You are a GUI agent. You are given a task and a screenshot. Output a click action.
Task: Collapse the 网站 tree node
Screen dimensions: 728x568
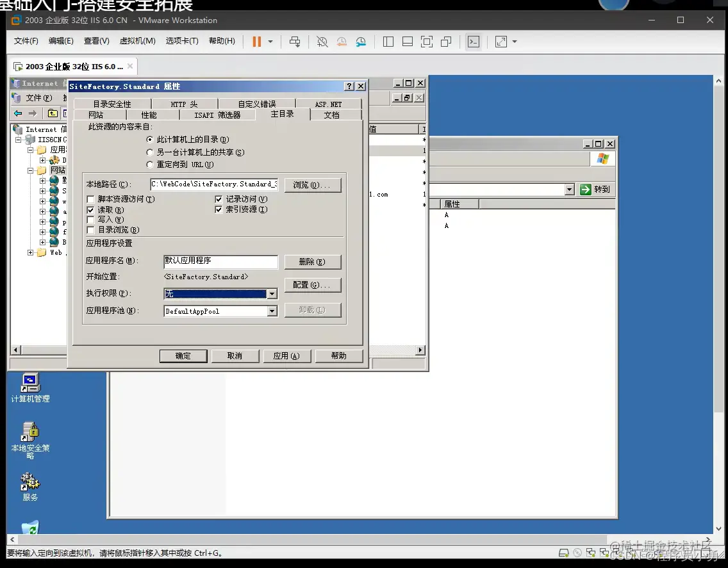click(30, 170)
